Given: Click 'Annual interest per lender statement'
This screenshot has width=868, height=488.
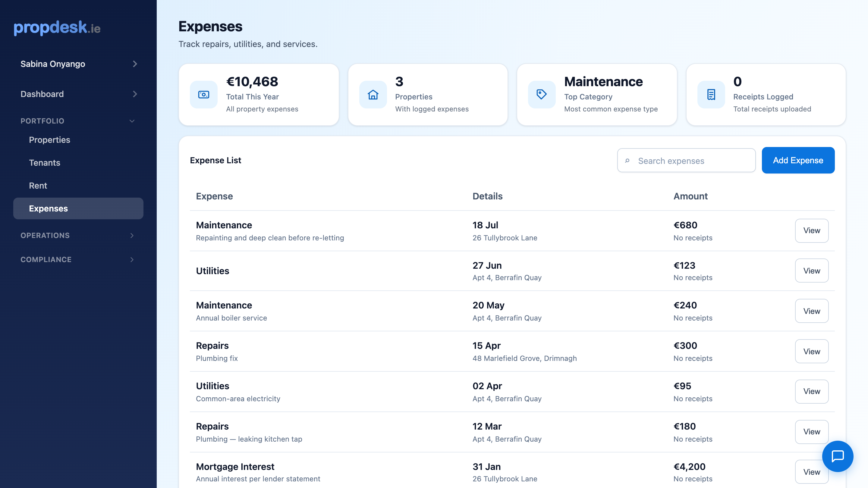Looking at the screenshot, I should [258, 479].
